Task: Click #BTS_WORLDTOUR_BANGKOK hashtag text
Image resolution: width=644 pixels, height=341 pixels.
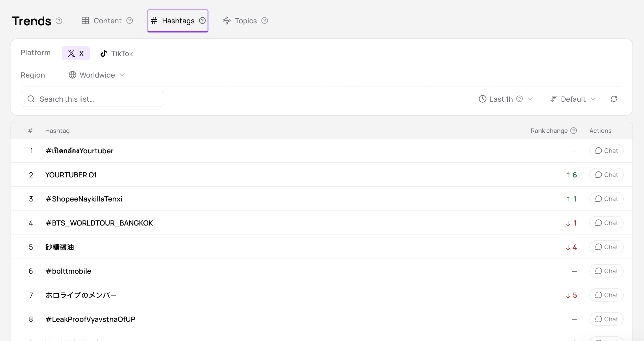Action: [99, 223]
